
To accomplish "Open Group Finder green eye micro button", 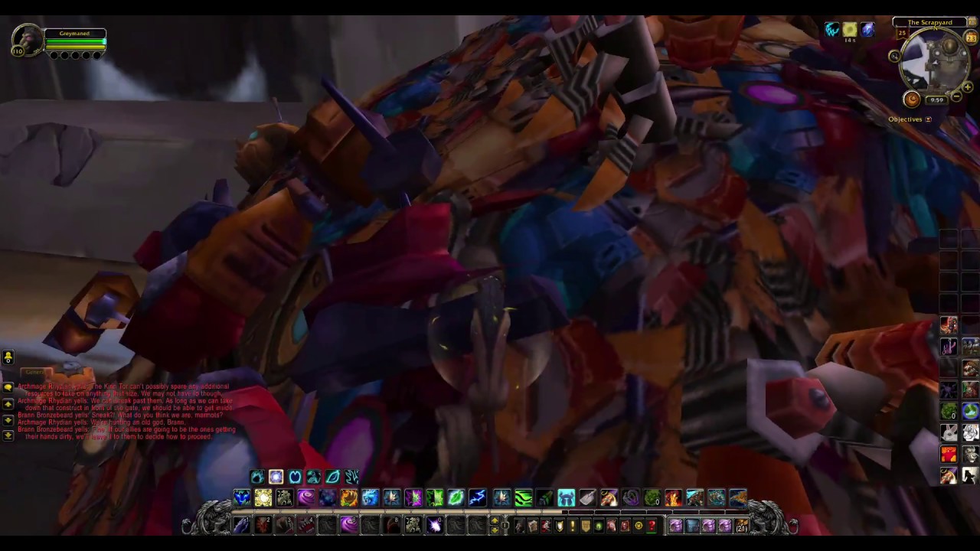I will click(x=599, y=526).
